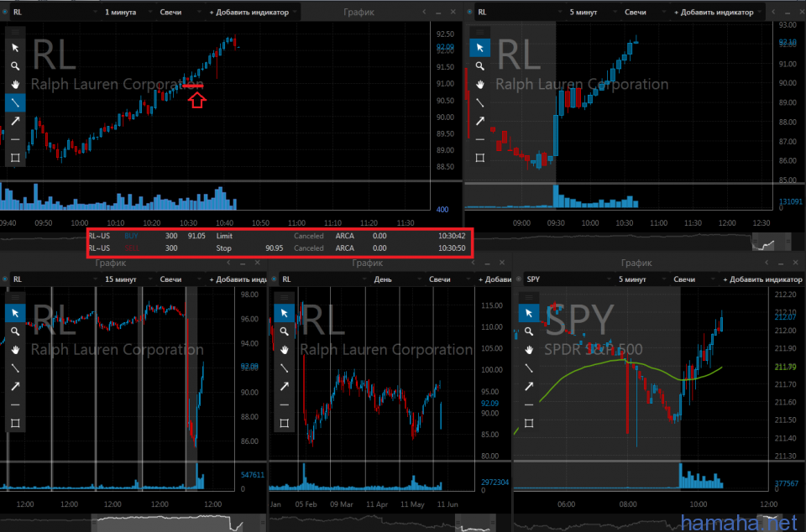The height and width of the screenshot is (532, 806).
Task: Open the '15 минут' timeframe dropdown
Action: [x=128, y=279]
